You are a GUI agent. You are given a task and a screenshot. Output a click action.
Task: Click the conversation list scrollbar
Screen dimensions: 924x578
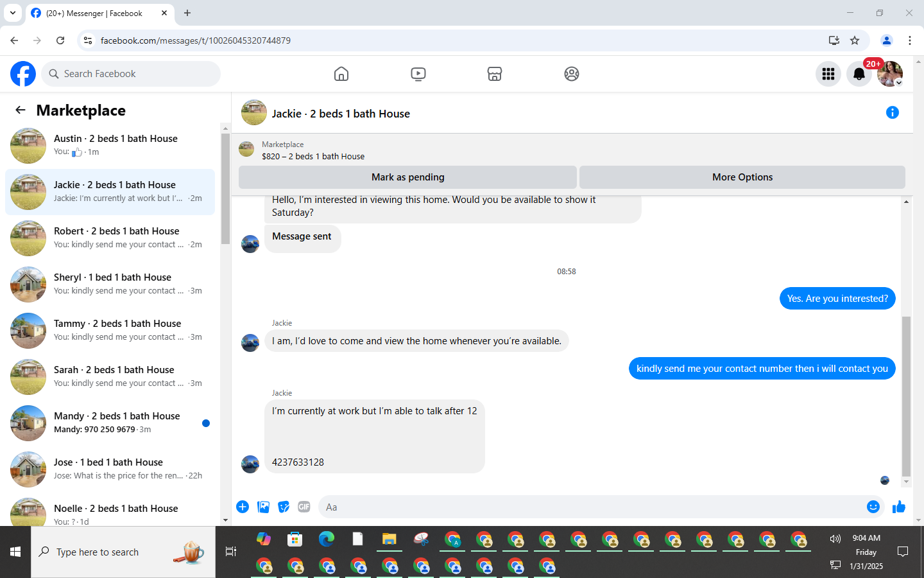(x=225, y=189)
